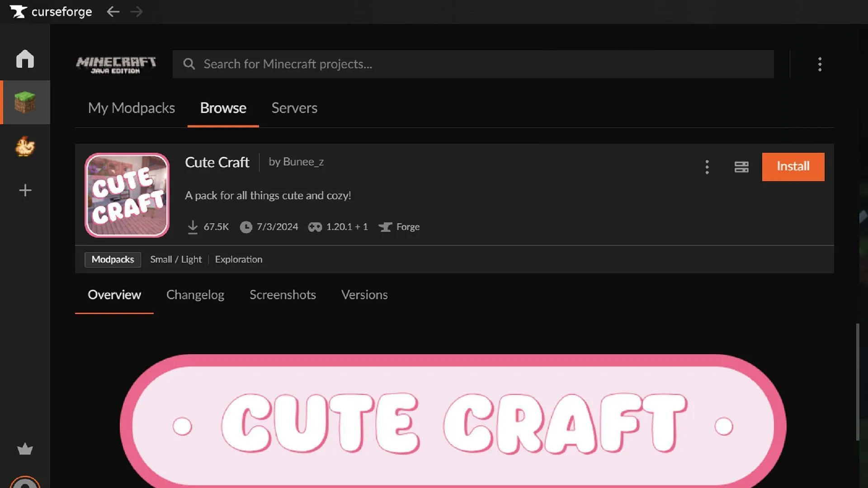Click the Install button for Cute Craft
This screenshot has height=488, width=868.
tap(793, 167)
